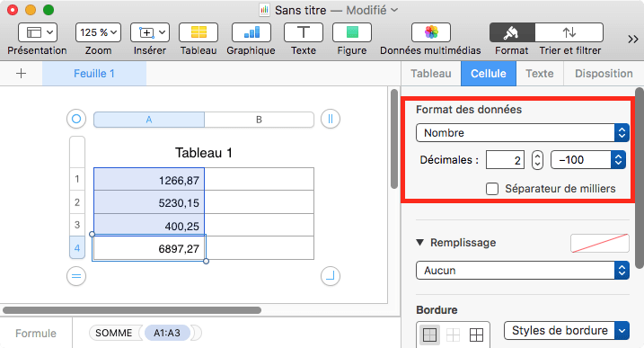Select row 1 header

point(77,179)
